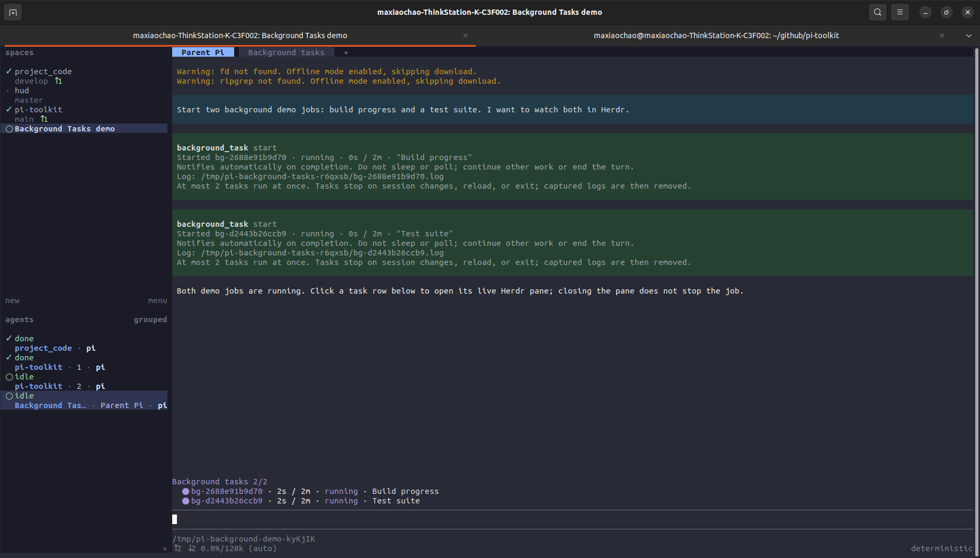Expand the terminal tabs dropdown chevron
The width and height of the screenshot is (980, 558).
tap(969, 36)
